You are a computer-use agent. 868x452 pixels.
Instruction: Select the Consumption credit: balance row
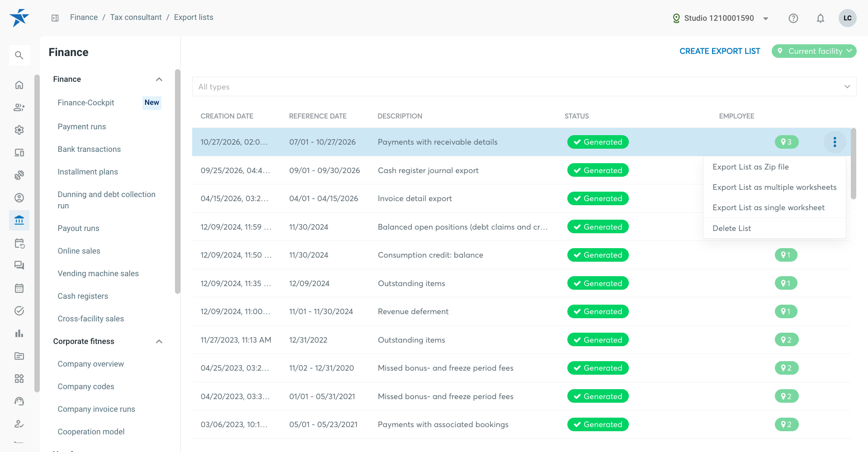point(521,255)
